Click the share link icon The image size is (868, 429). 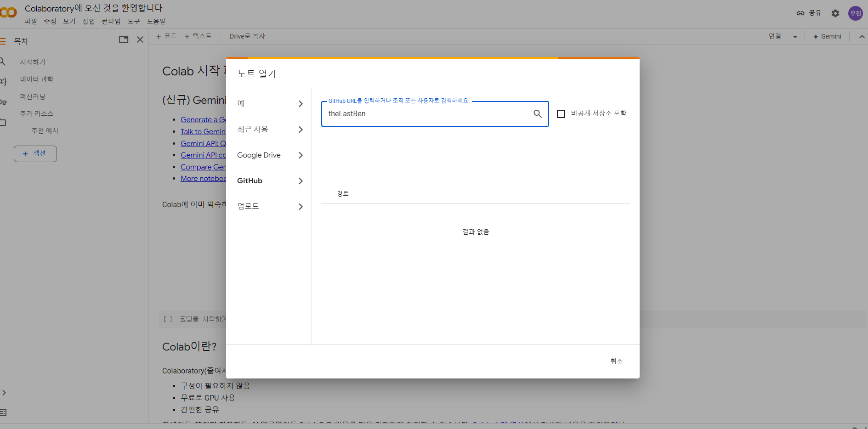(800, 13)
